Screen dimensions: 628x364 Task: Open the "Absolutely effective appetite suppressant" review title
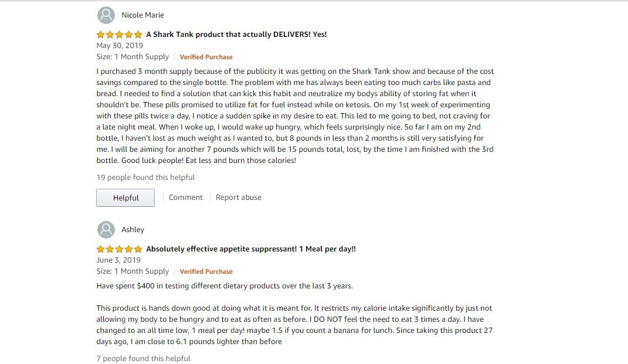250,249
